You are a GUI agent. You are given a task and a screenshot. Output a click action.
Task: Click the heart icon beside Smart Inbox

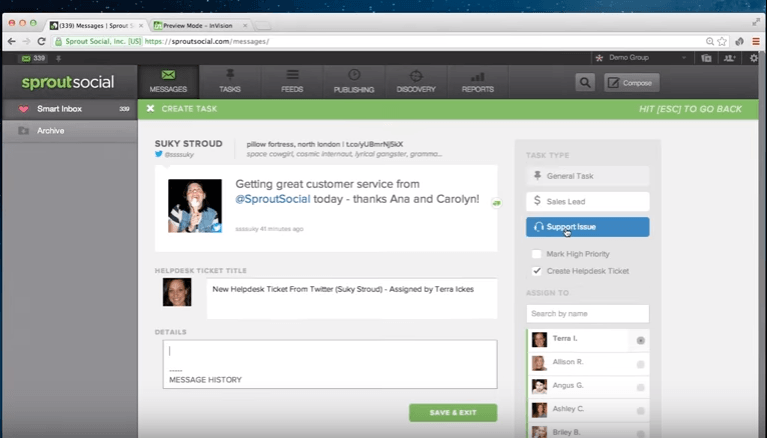[x=23, y=109]
